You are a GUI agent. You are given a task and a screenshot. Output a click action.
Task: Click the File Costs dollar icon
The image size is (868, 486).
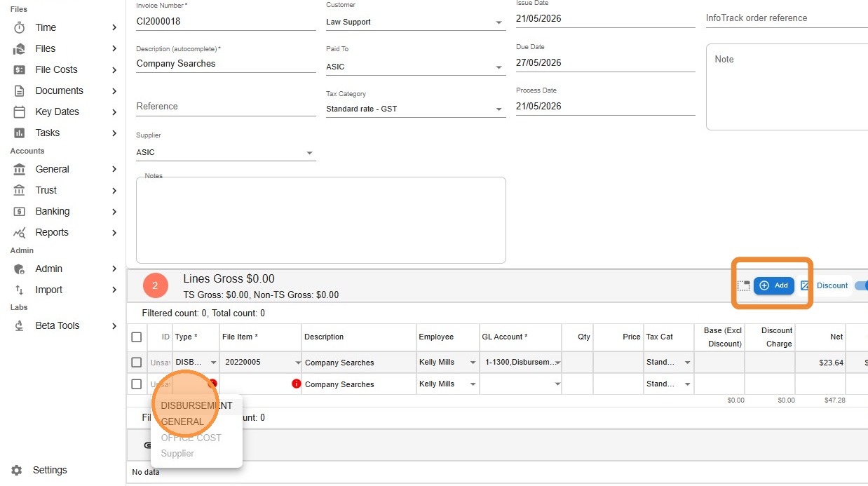[x=20, y=69]
